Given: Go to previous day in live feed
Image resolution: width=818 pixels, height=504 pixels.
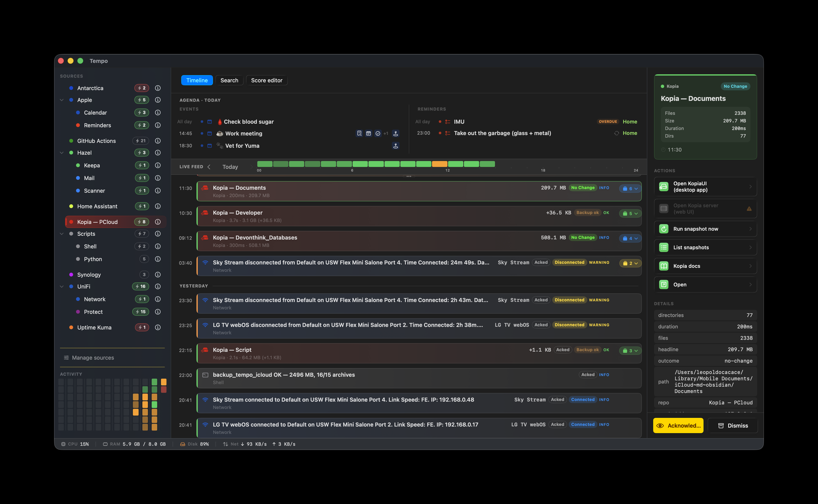Looking at the screenshot, I should pos(209,167).
